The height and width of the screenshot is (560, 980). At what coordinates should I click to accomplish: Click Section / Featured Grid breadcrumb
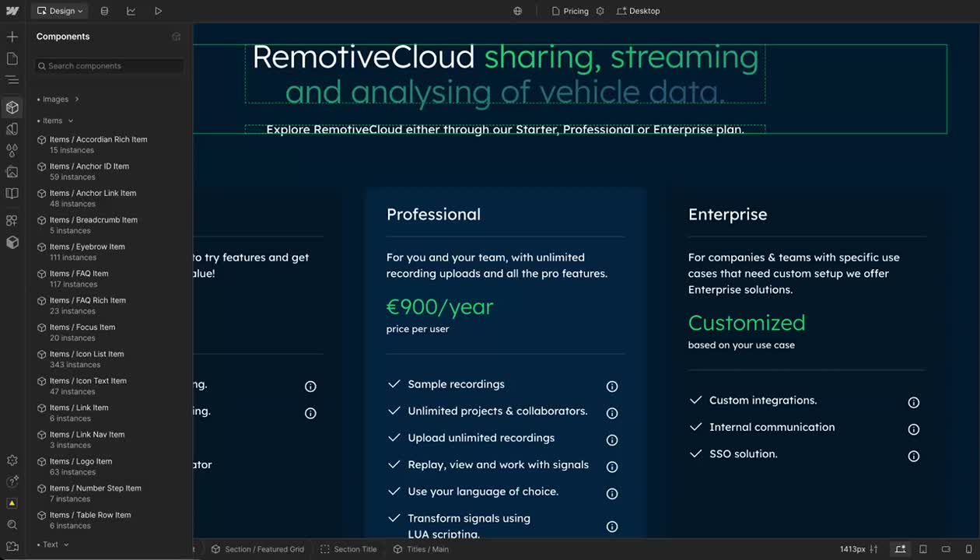(x=257, y=549)
